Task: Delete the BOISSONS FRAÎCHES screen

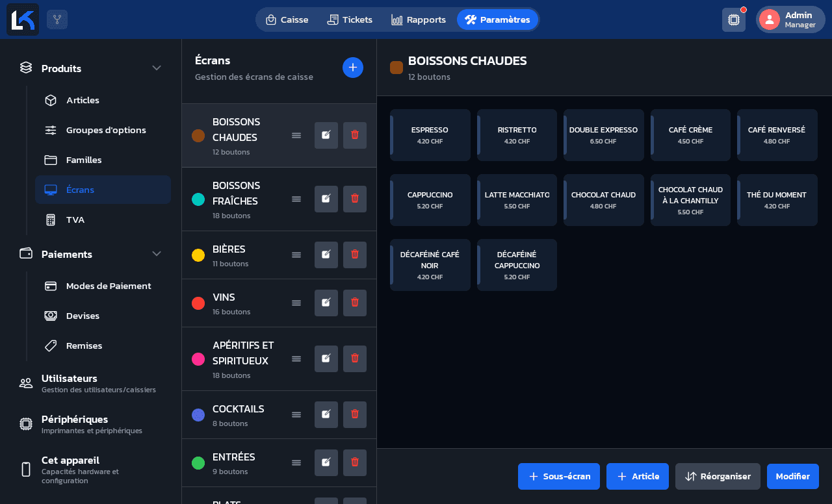Action: (x=355, y=199)
